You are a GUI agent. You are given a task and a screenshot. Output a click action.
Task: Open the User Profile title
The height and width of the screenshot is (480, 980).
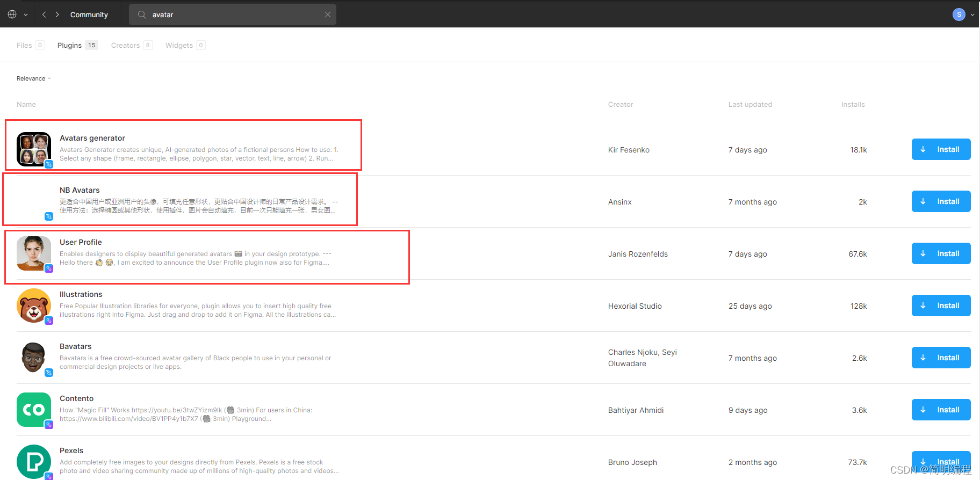[x=81, y=242]
